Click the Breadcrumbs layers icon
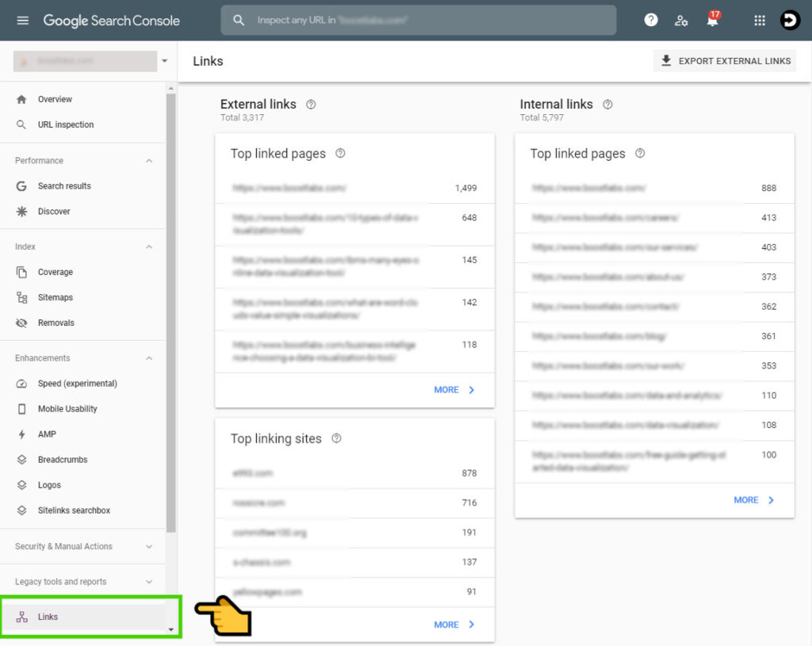This screenshot has width=812, height=646. (21, 460)
